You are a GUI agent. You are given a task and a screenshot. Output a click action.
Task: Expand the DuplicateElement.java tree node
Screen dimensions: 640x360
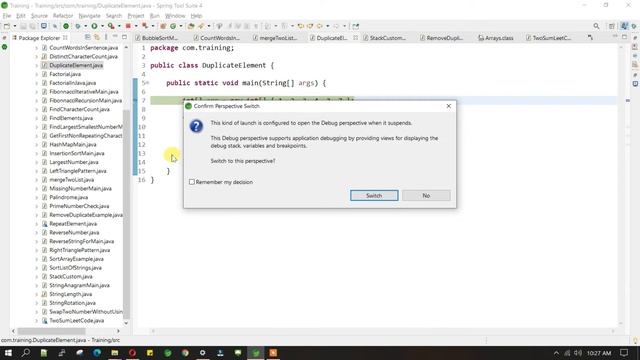[x=36, y=65]
